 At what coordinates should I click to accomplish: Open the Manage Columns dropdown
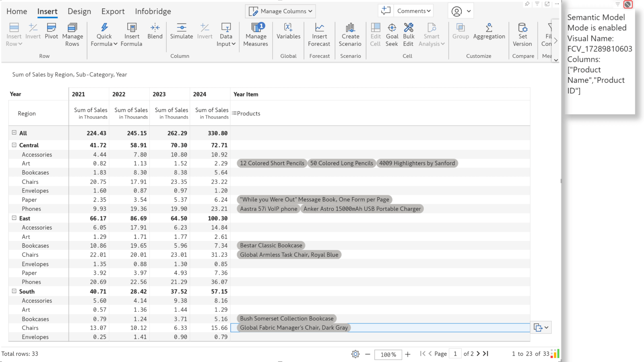pos(280,11)
